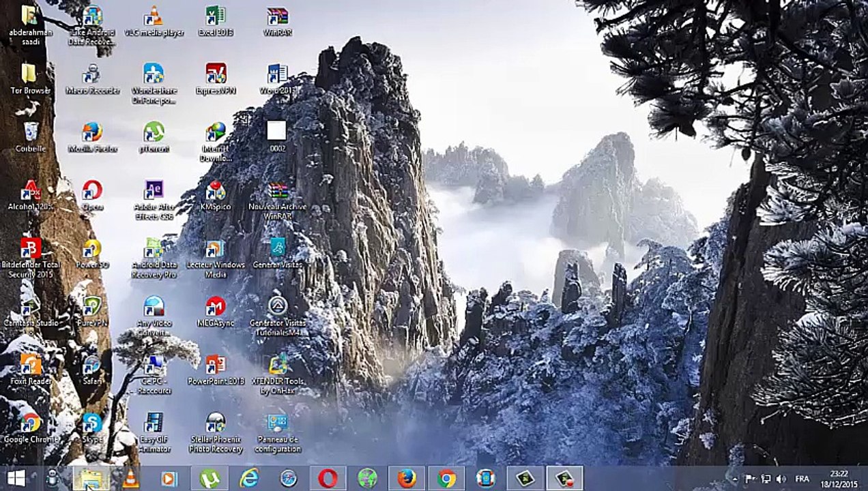Screen dimensions: 868x491
Task: Select the Safari desktop shortcut
Action: click(x=92, y=369)
